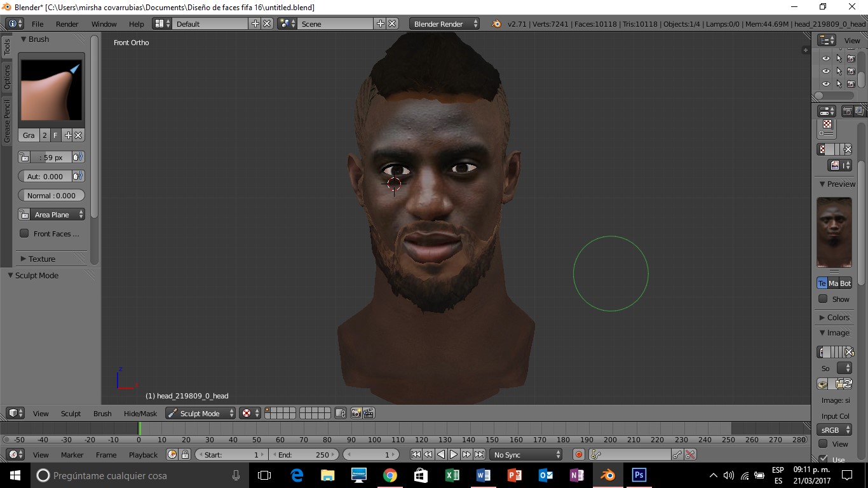Screen dimensions: 868x488
Task: Unlink the Gra brush with X
Action: [79, 135]
